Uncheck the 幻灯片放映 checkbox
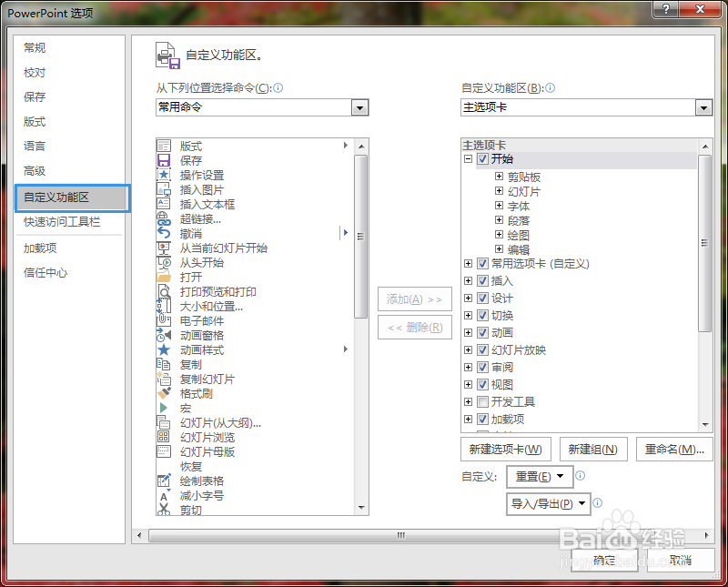This screenshot has height=587, width=728. pos(482,349)
